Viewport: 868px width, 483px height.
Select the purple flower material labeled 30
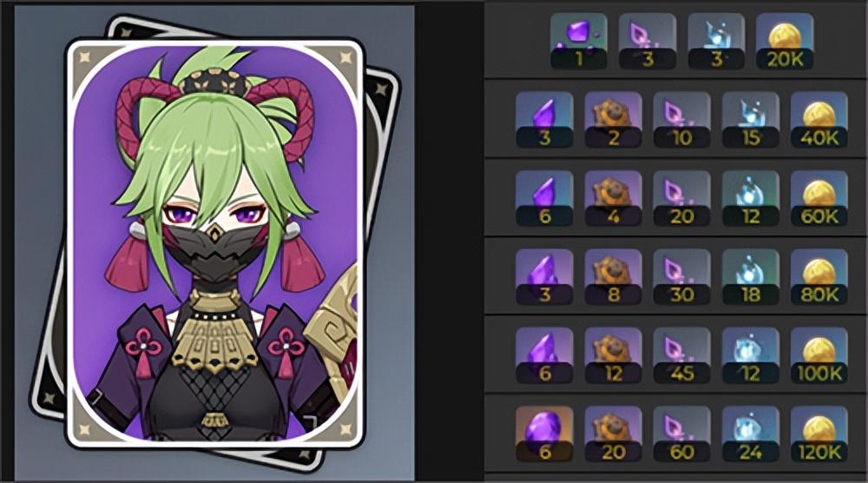click(x=681, y=277)
